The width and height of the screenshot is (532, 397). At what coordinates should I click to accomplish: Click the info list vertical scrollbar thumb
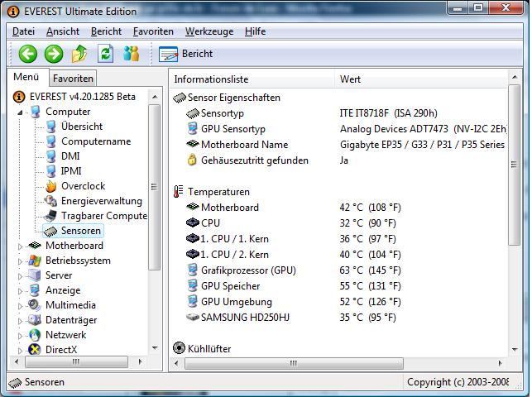[x=515, y=165]
